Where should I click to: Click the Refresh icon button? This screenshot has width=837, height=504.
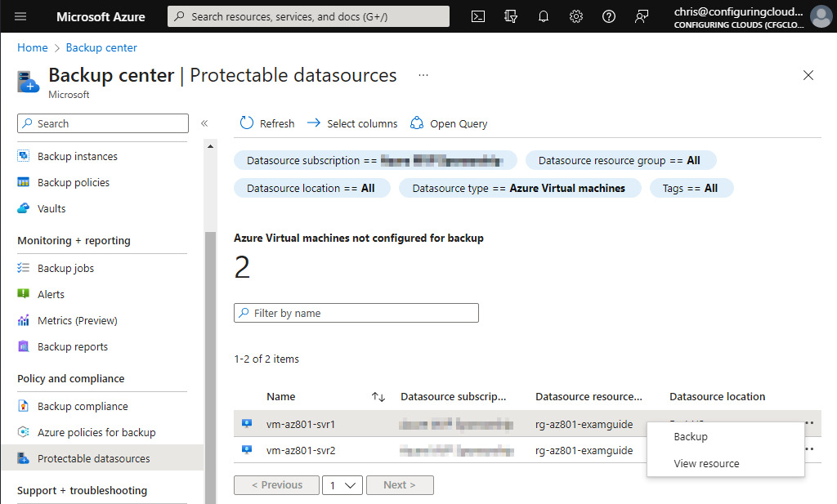tap(247, 123)
